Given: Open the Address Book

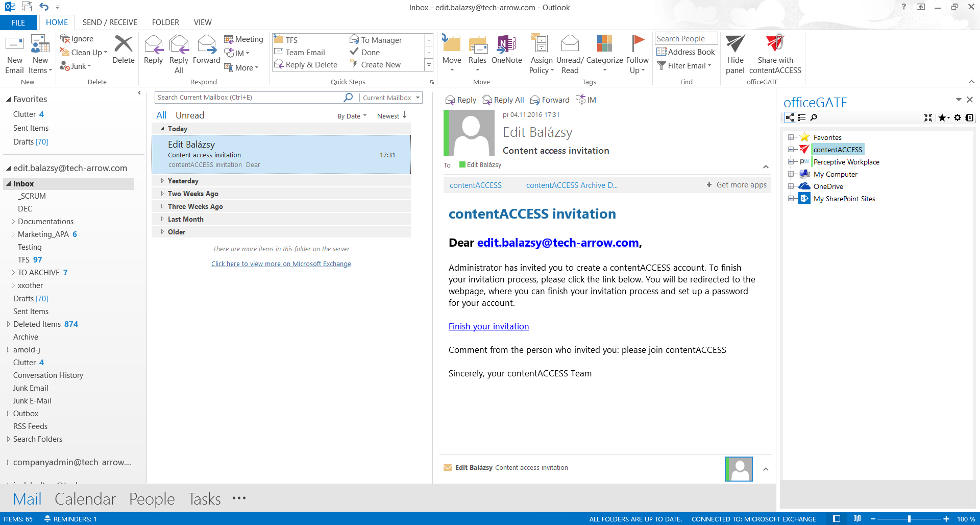Looking at the screenshot, I should (686, 52).
